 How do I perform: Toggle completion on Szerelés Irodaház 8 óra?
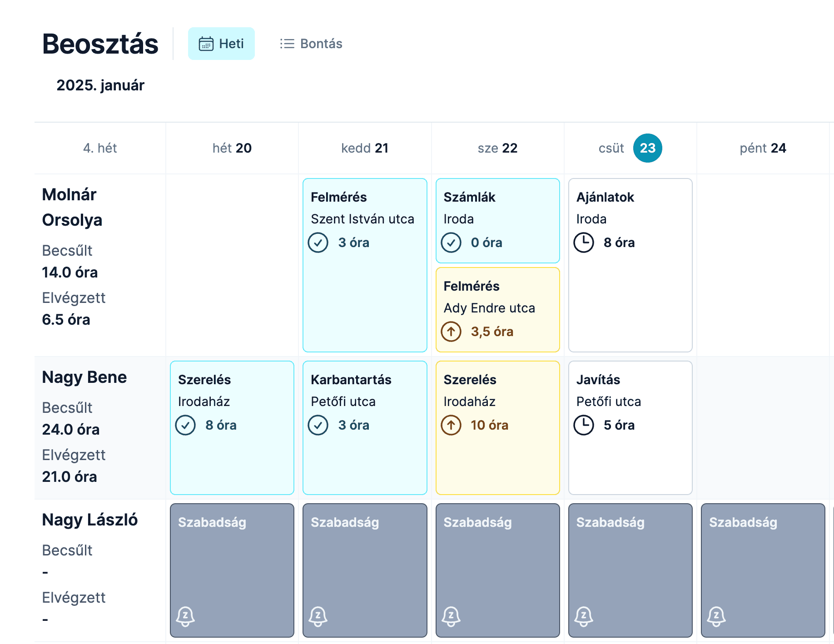[185, 425]
